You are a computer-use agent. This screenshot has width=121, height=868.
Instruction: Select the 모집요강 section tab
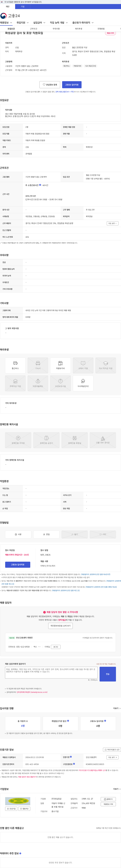click(11, 29)
